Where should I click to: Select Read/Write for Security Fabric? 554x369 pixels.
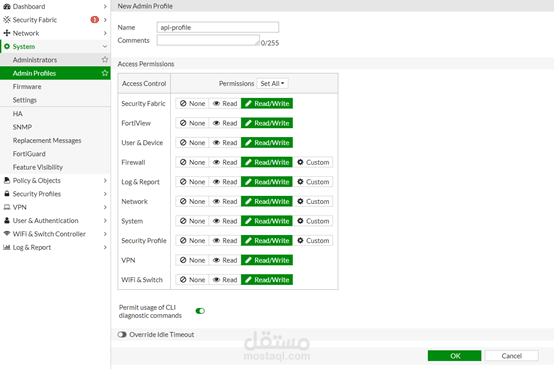pos(267,104)
